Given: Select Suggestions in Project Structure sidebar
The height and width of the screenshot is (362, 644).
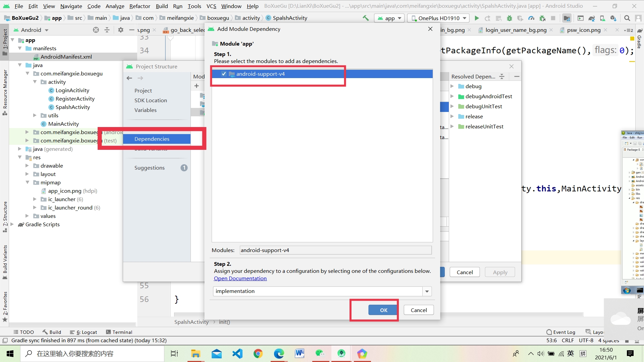Looking at the screenshot, I should coord(150,168).
